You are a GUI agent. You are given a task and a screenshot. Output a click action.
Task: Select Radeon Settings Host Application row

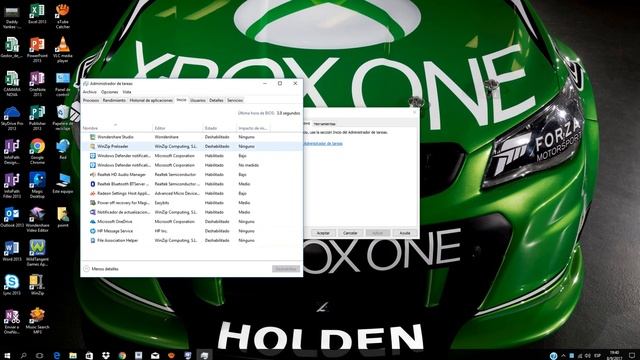click(192, 193)
